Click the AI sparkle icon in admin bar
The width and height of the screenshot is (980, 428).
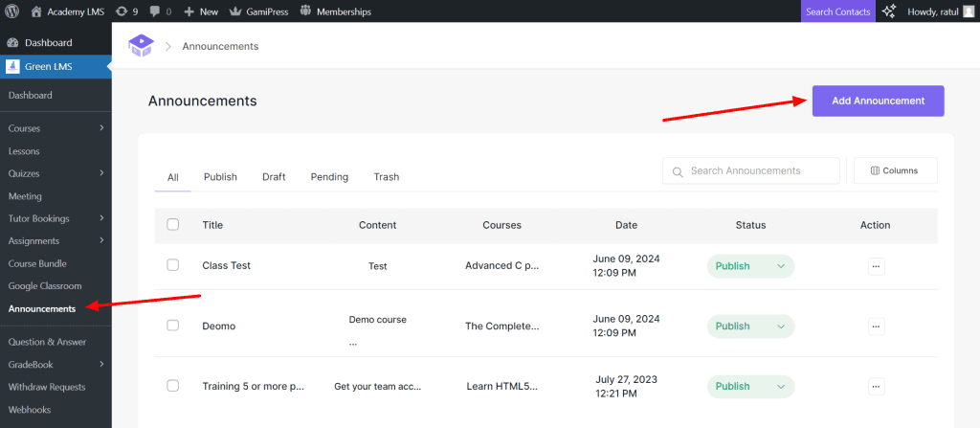(x=889, y=11)
